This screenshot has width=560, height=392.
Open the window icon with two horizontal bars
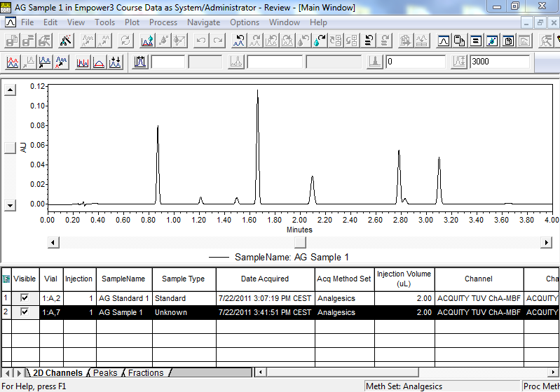point(476,41)
